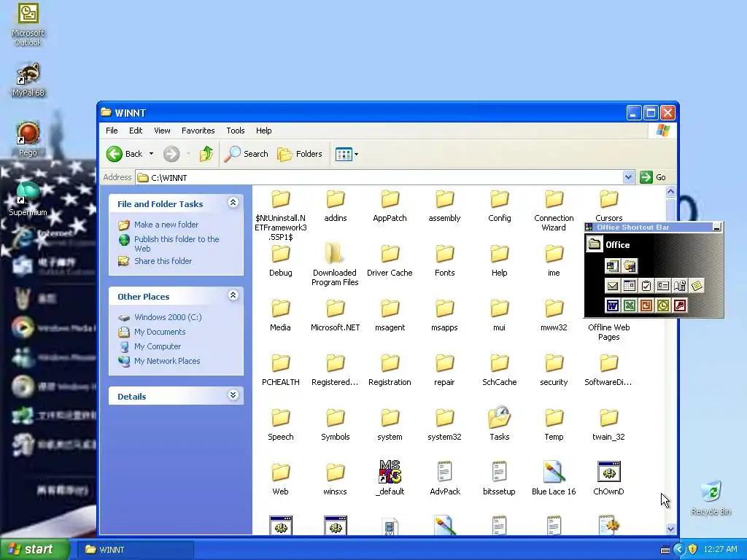Image resolution: width=747 pixels, height=560 pixels.
Task: Open the Favorites menu
Action: 198,131
